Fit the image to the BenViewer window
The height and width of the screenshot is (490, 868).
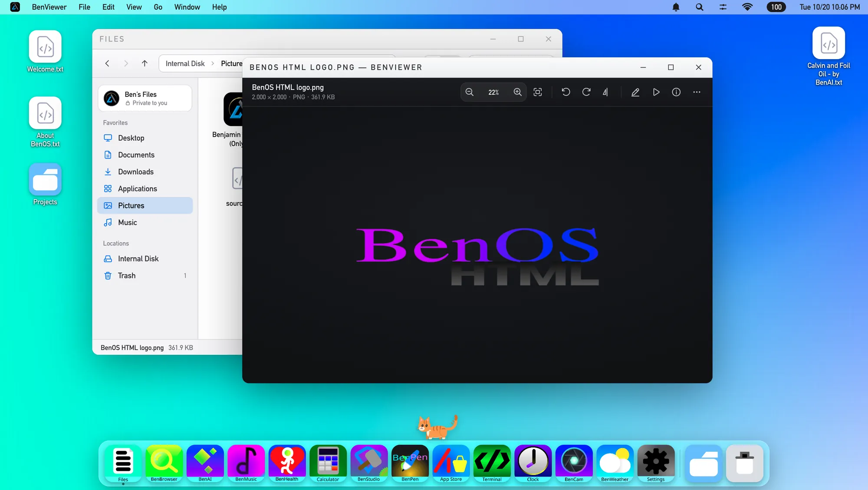[x=538, y=92]
